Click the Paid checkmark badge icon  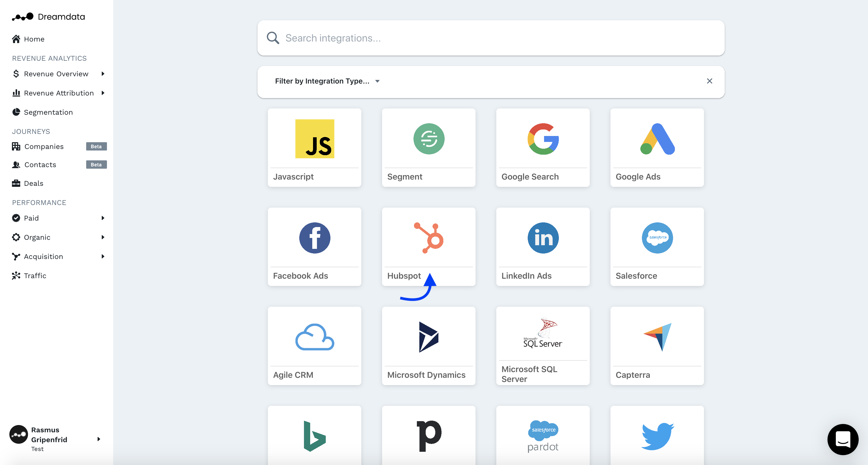click(16, 218)
